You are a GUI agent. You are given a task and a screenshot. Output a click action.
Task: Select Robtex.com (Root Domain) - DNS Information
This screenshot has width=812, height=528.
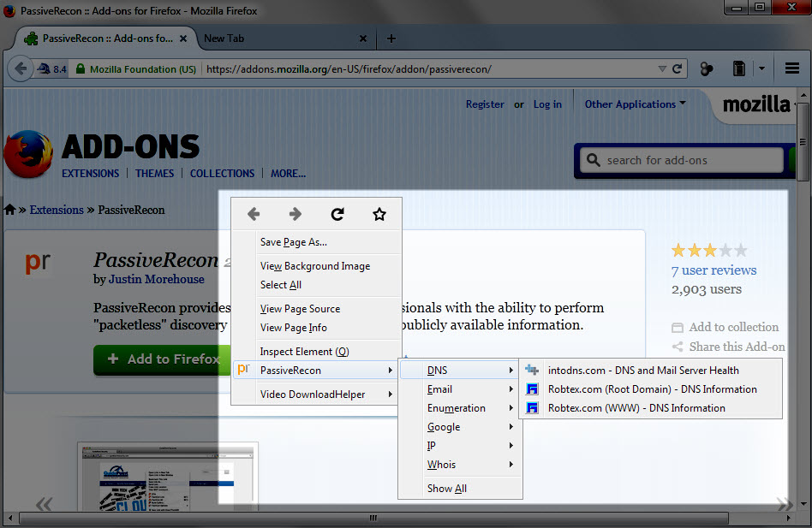[650, 389]
